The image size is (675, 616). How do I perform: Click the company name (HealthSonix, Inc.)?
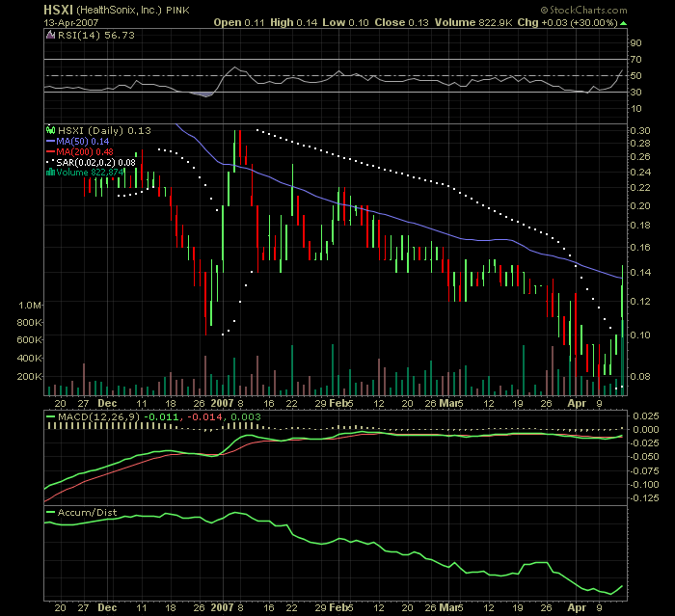119,10
